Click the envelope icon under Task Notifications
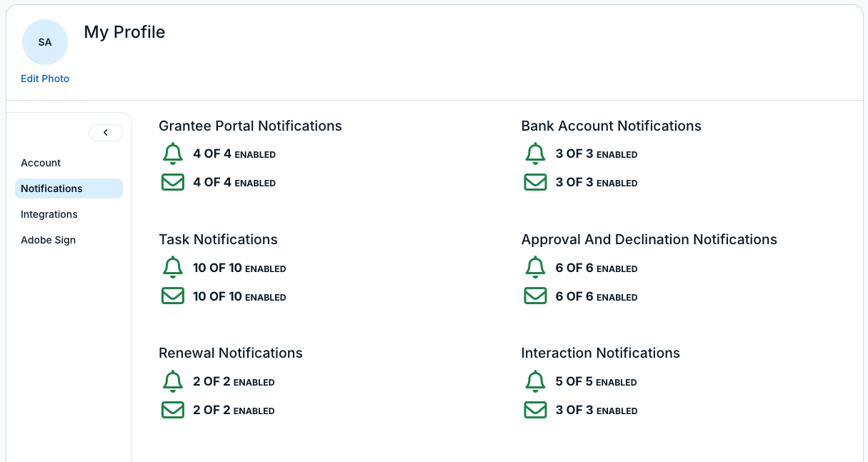This screenshot has height=462, width=868. coord(173,296)
